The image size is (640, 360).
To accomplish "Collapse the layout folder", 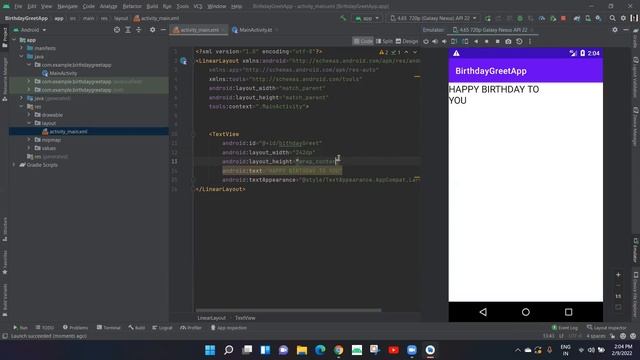I will tap(29, 123).
